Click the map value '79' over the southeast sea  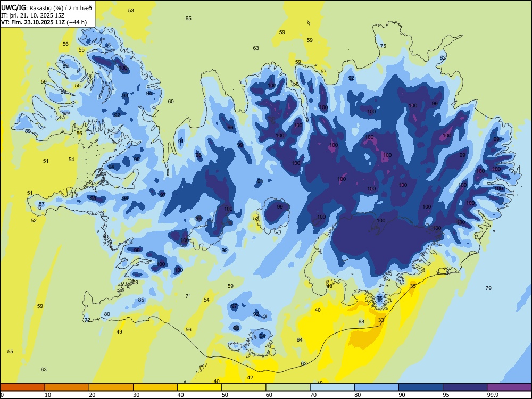coord(488,288)
